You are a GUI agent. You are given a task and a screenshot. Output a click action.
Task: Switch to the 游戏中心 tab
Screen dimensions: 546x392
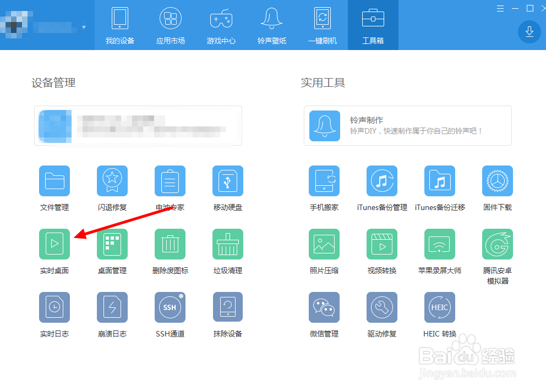(x=221, y=25)
